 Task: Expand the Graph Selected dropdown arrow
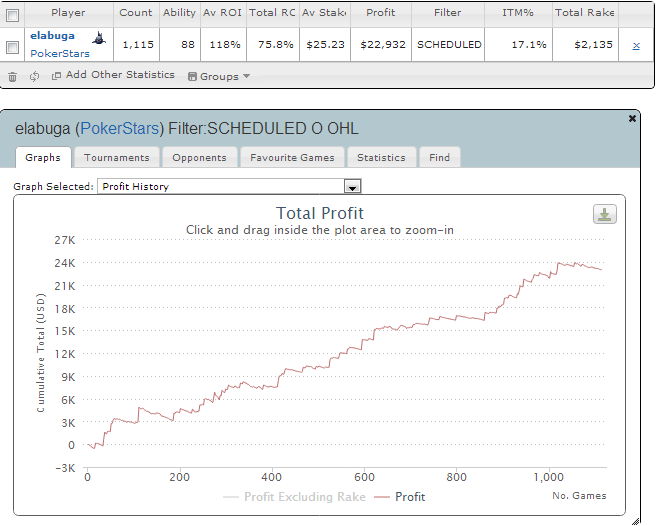[352, 186]
